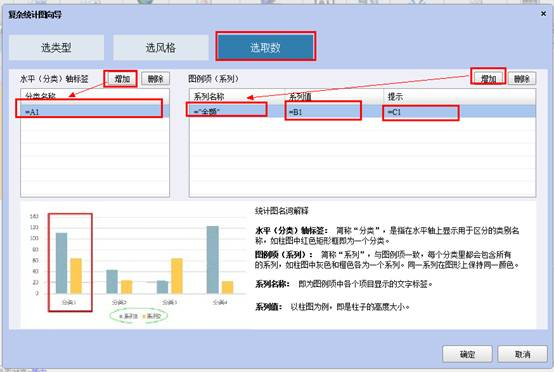Cancel with the 取消 button

[x=523, y=354]
